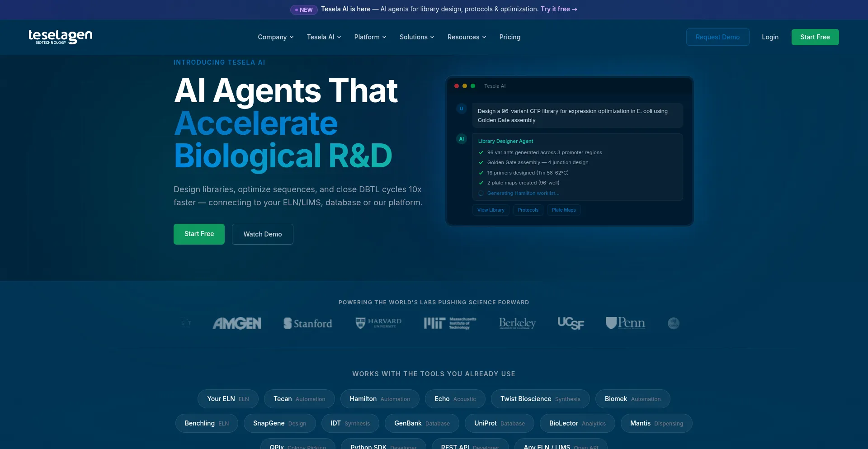Select the 'Your ELN' integration pill
The width and height of the screenshot is (868, 449).
coord(228,399)
